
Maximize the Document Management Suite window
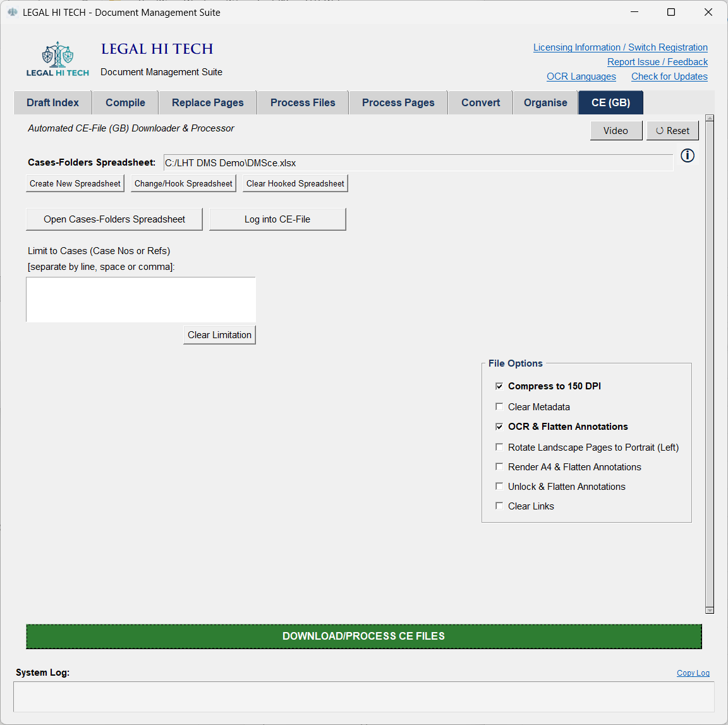[x=671, y=12]
